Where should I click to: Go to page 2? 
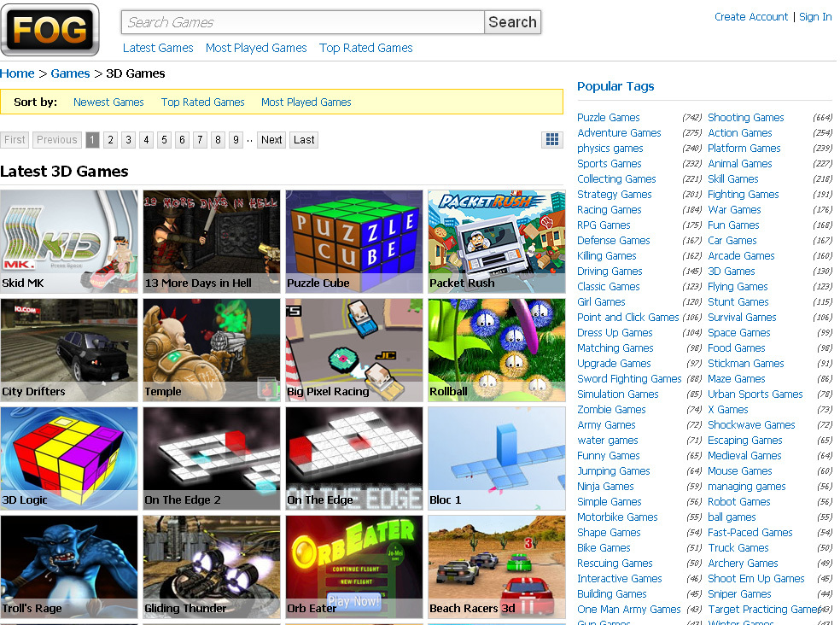pyautogui.click(x=110, y=140)
